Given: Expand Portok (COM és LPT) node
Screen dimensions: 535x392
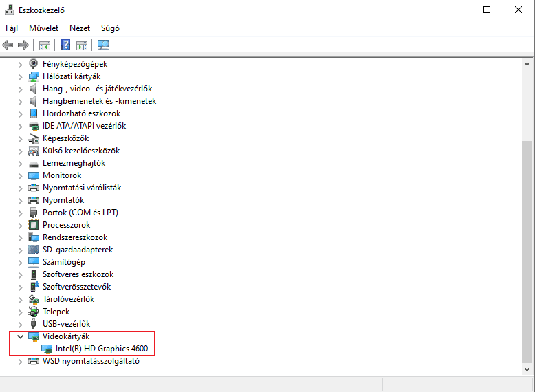Looking at the screenshot, I should (x=20, y=213).
